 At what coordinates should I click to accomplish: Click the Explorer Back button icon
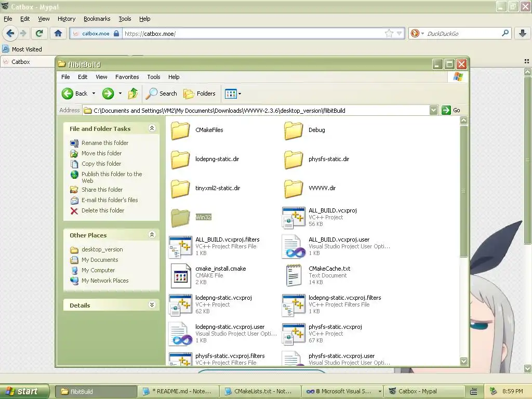coord(67,94)
